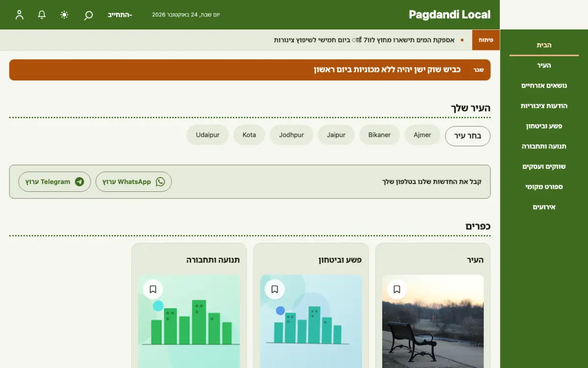Open נושאים אזרחיים in the sidebar
Viewport: 588px width, 368px height.
click(544, 85)
